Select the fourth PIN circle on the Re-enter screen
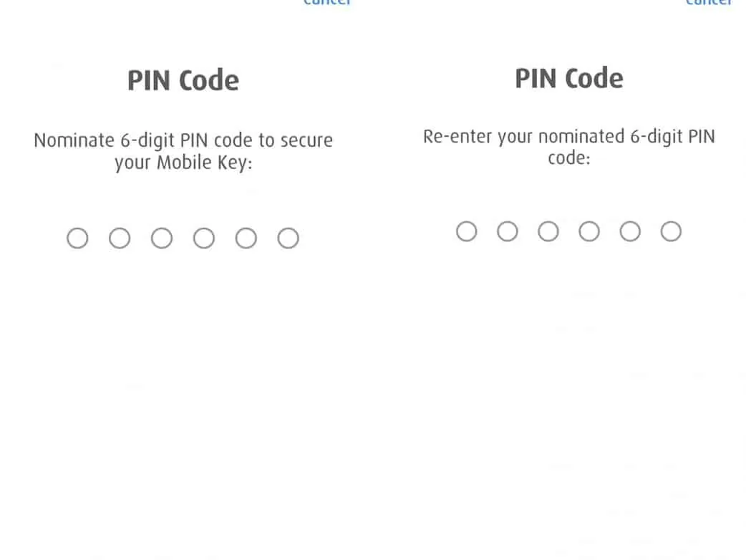 pyautogui.click(x=589, y=231)
